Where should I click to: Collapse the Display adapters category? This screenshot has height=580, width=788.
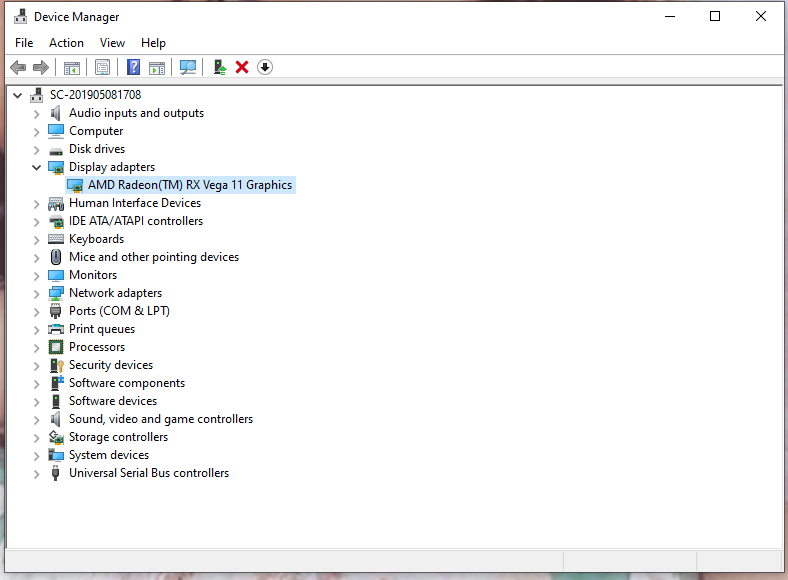36,167
